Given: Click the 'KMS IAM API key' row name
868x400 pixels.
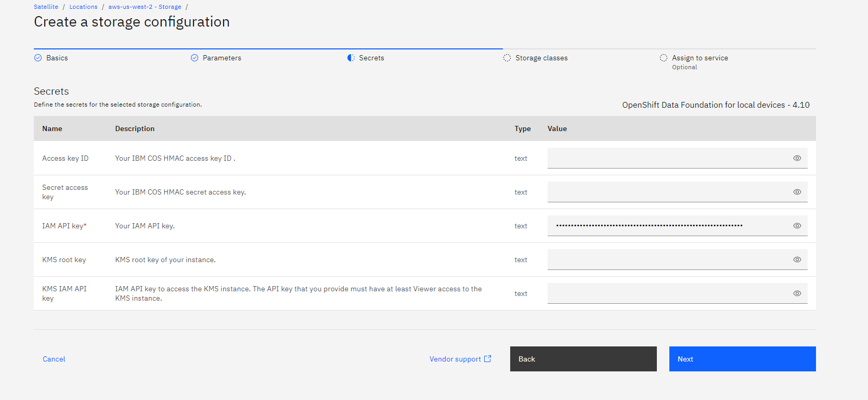Looking at the screenshot, I should click(x=64, y=293).
